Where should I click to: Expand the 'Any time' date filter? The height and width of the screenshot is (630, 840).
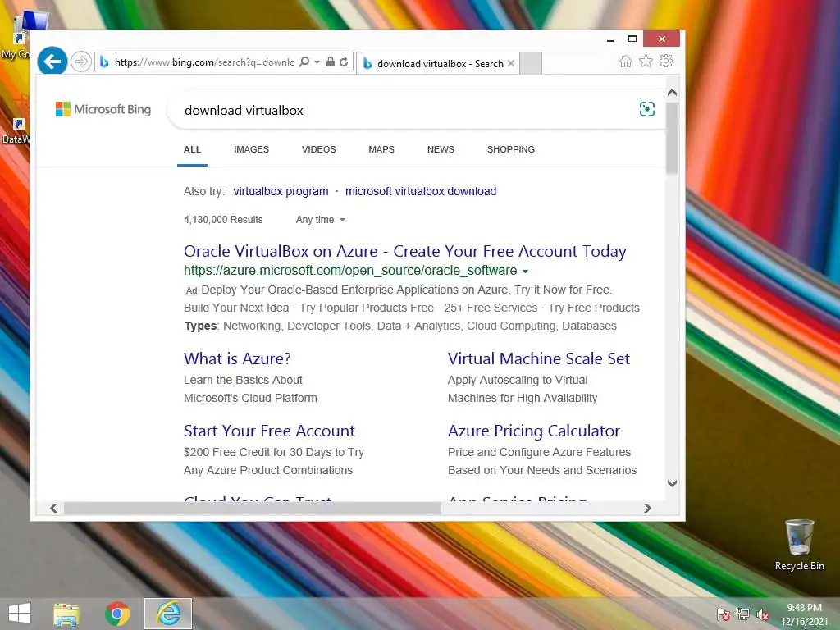point(321,220)
